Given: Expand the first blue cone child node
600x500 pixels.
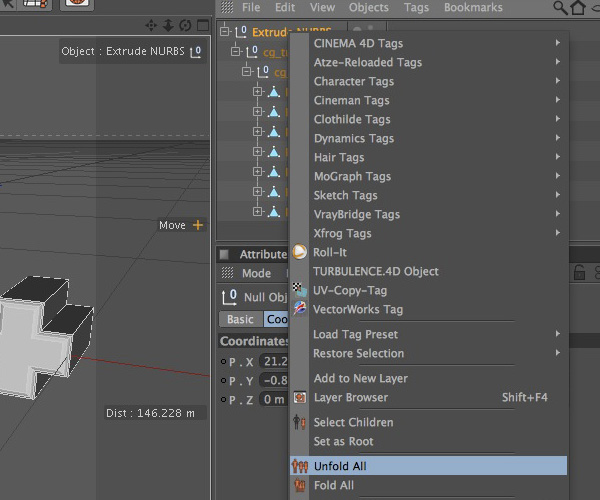Looking at the screenshot, I should coord(258,92).
